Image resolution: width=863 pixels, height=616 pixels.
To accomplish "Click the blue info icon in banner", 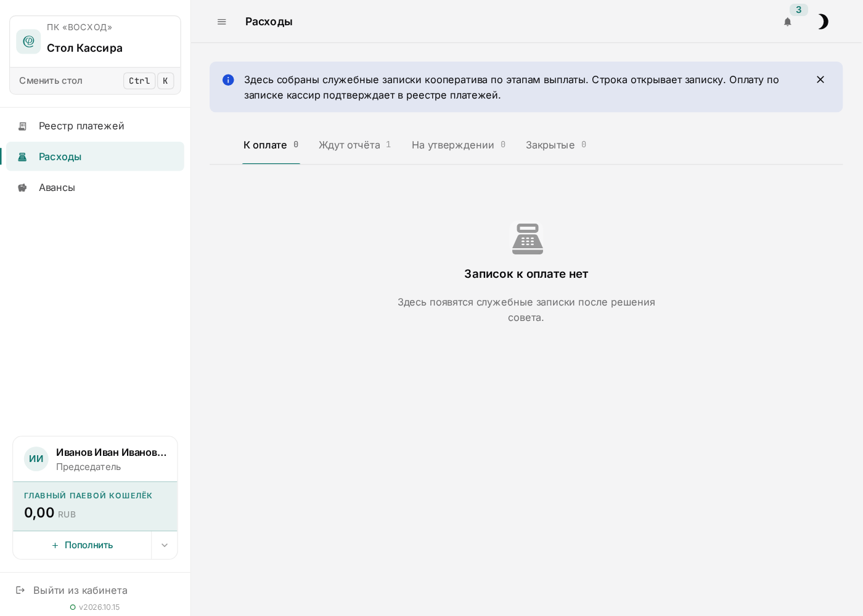I will click(x=228, y=79).
